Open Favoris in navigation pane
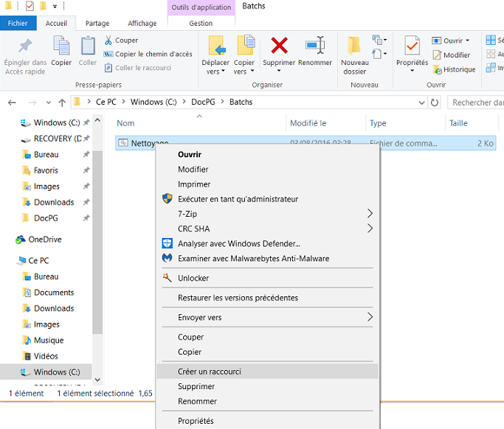504x429 pixels. tap(46, 170)
